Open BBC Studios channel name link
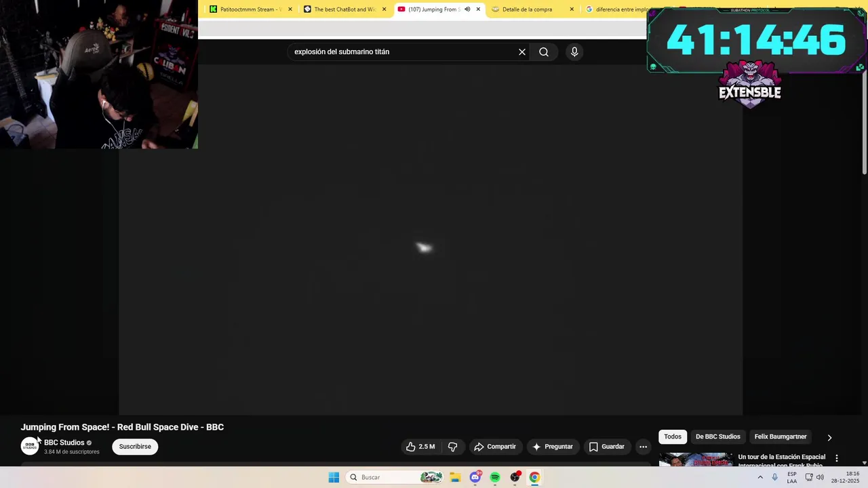Viewport: 868px width, 488px height. click(64, 443)
